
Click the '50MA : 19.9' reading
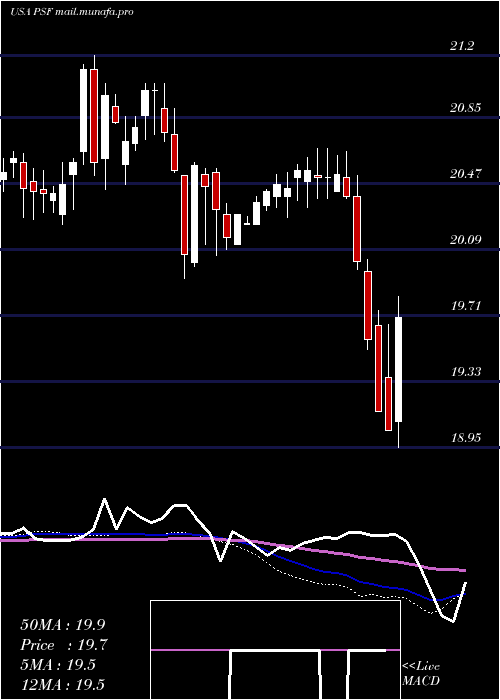coord(65,625)
